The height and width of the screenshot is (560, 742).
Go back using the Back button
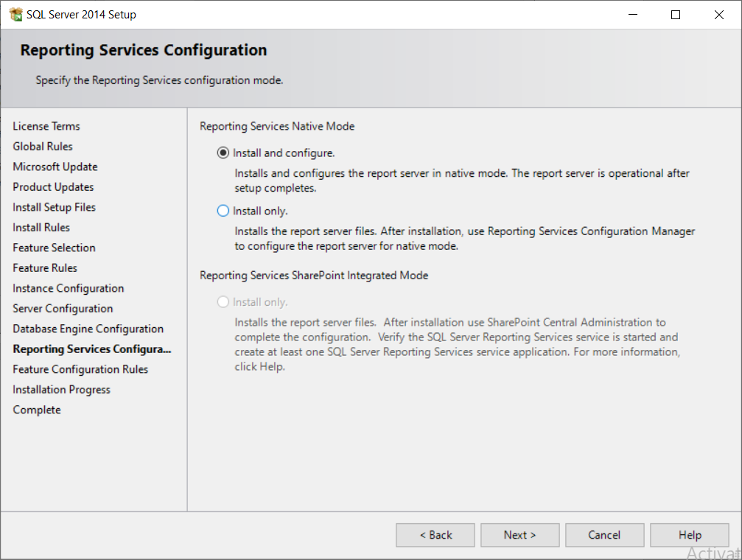coord(435,535)
